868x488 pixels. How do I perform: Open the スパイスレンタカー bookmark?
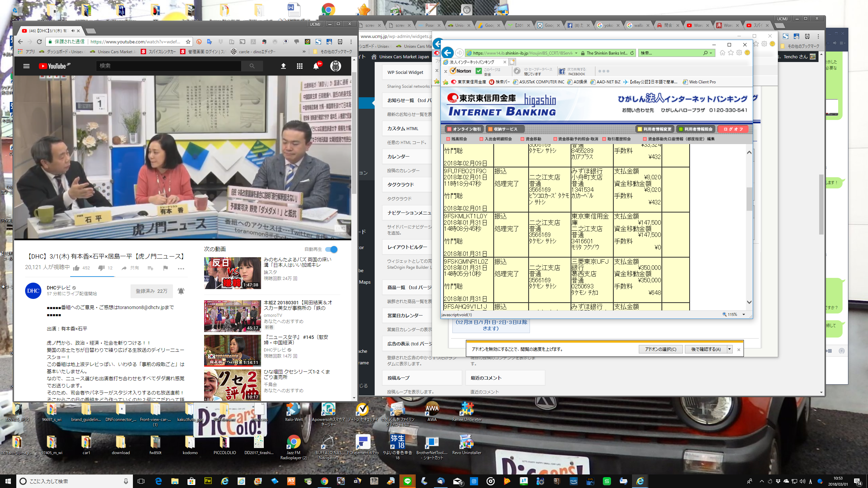tap(158, 52)
